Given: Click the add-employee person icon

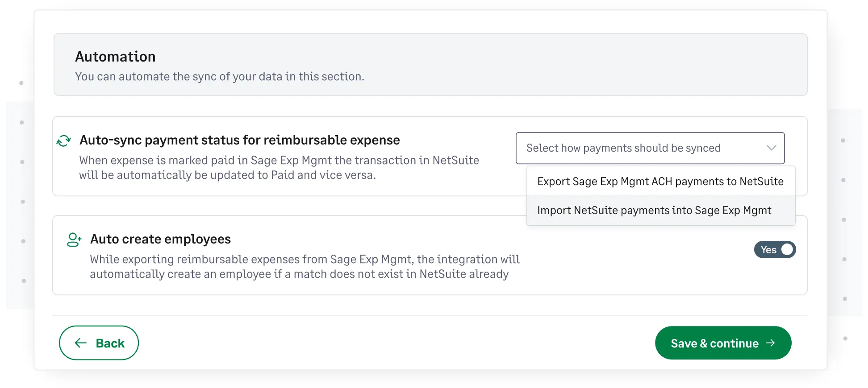Looking at the screenshot, I should click(74, 239).
